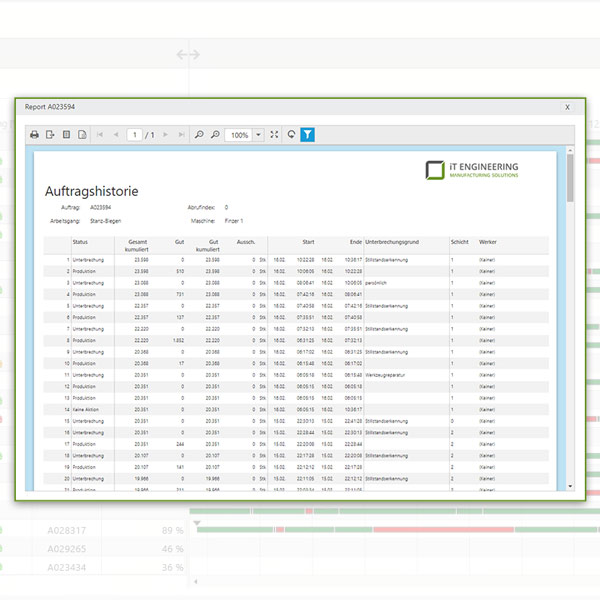Zoom in the report view
The image size is (600, 600).
[215, 134]
